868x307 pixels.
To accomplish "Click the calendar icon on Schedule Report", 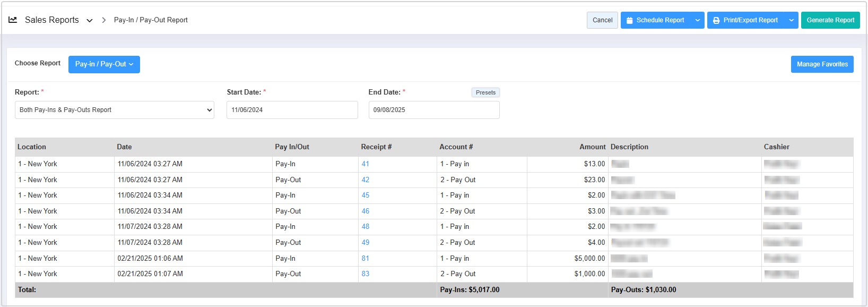I will (x=629, y=20).
